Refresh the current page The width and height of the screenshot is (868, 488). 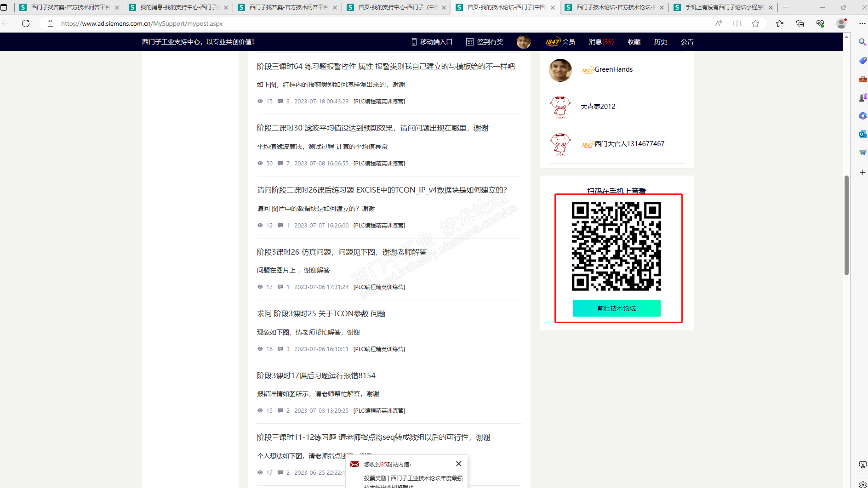[x=26, y=23]
